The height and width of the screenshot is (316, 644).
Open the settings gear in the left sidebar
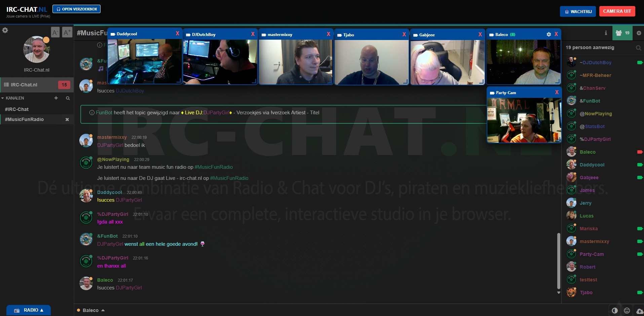tap(5, 30)
